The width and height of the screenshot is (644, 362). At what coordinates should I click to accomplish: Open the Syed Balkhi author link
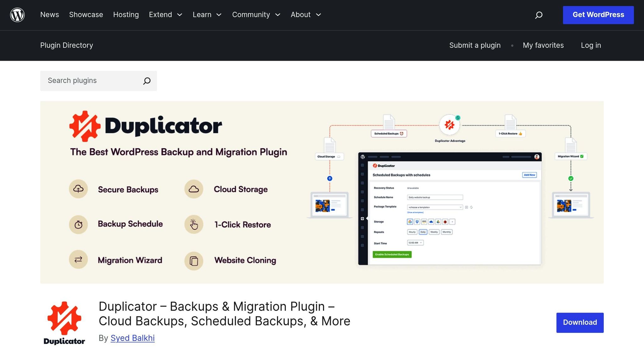[132, 338]
